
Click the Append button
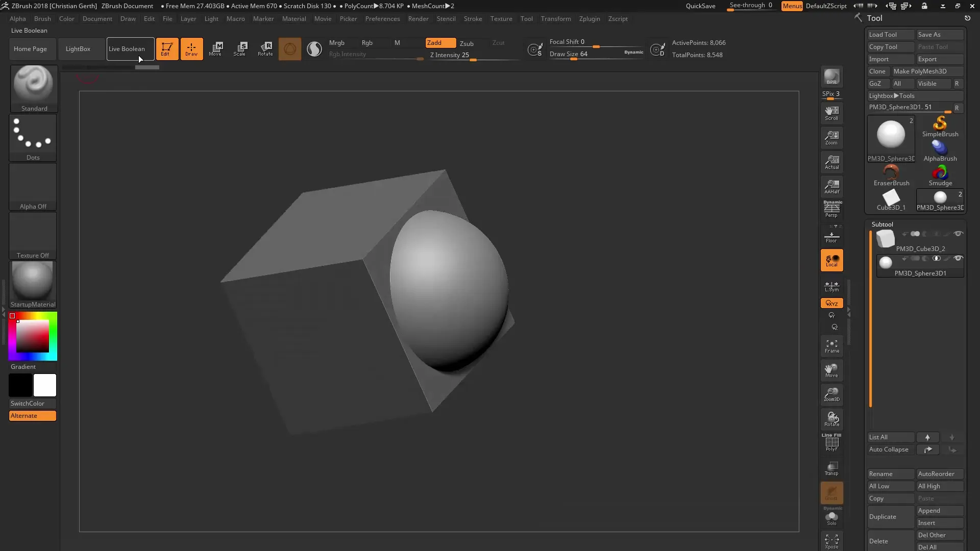pos(940,511)
